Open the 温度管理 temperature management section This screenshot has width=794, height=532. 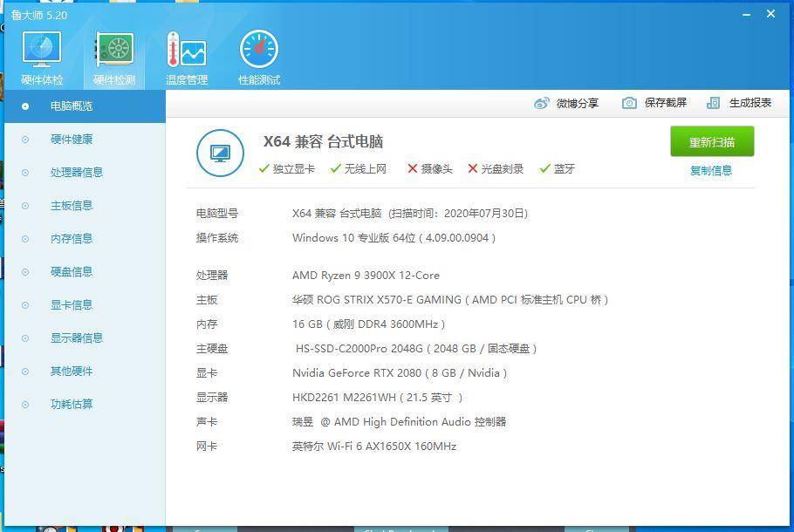click(x=187, y=58)
